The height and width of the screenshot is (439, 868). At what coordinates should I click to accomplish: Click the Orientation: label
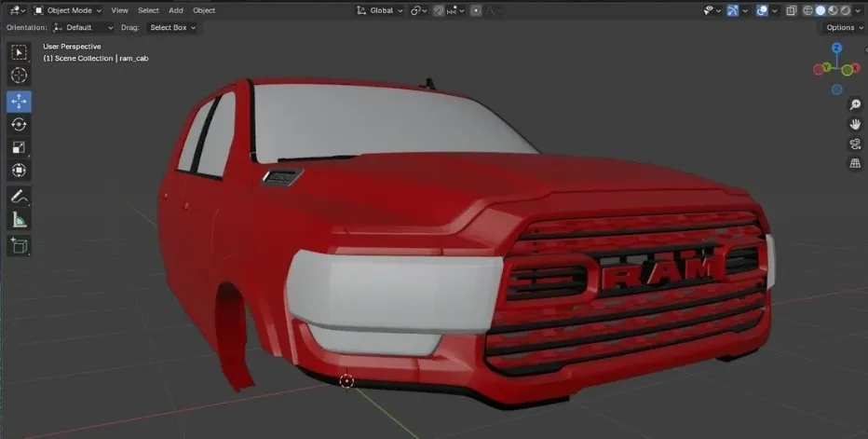[27, 28]
